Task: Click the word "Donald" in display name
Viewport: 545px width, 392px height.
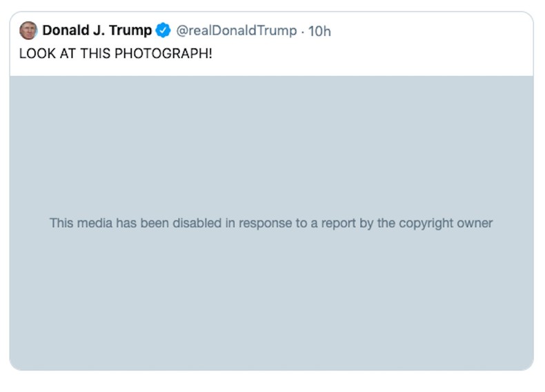Action: tap(66, 30)
